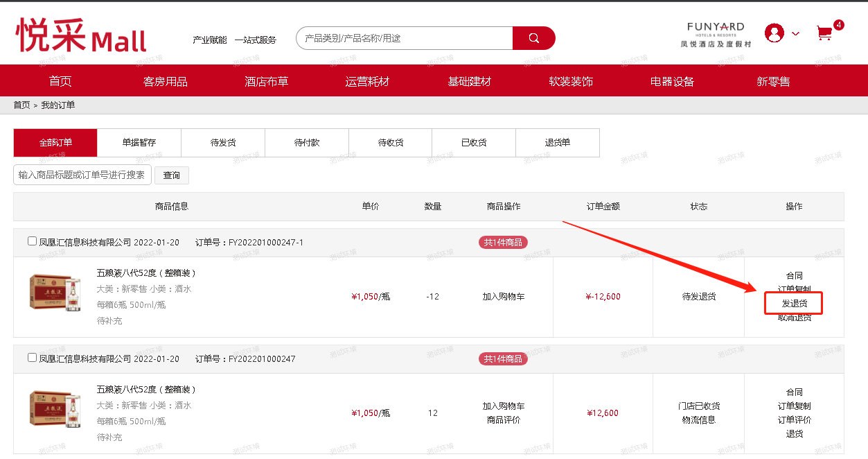The image size is (868, 459).
Task: Click 订单复制 for the 待发退货 order
Action: pyautogui.click(x=795, y=289)
